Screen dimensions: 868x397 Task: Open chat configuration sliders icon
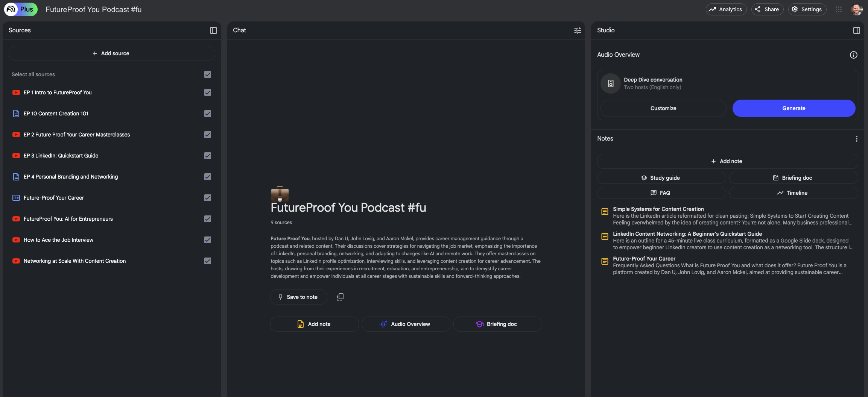click(x=578, y=30)
